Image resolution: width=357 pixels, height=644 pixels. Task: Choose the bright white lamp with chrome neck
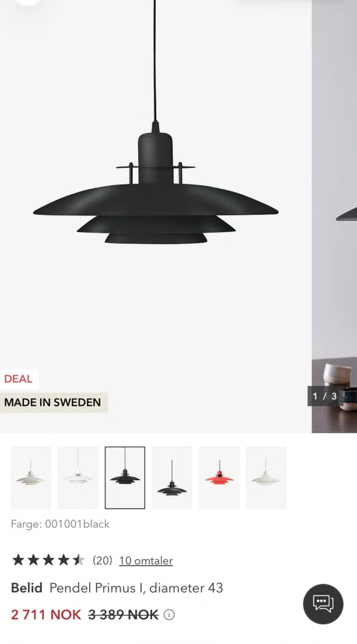tap(78, 478)
